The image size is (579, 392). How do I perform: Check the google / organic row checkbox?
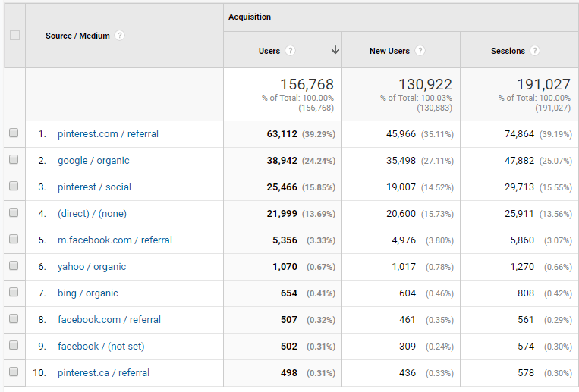[x=14, y=159]
